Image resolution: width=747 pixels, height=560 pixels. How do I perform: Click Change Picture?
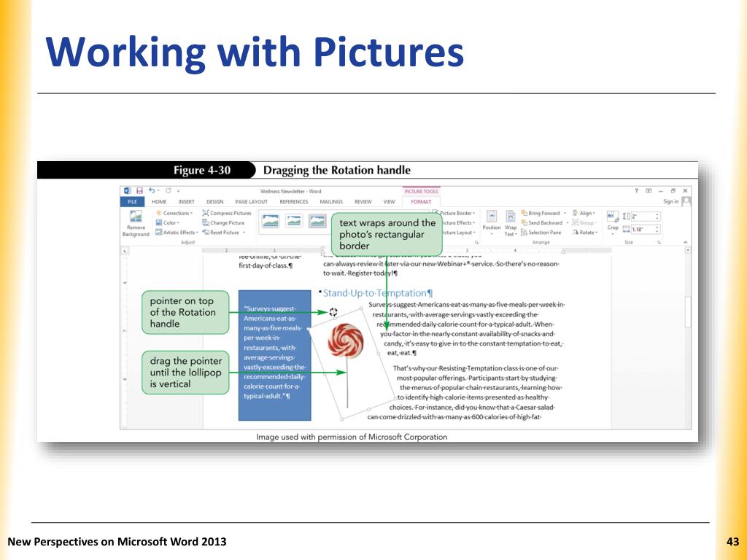click(223, 223)
